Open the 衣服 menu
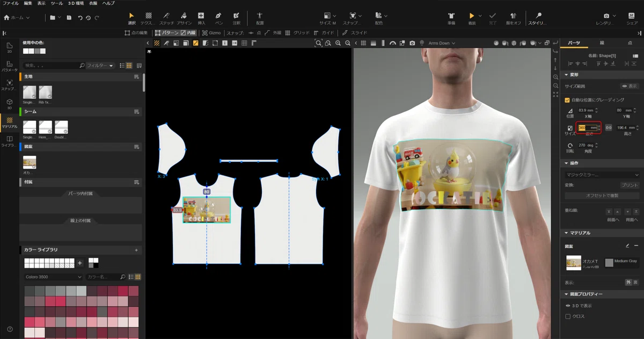Screen dimensions: 644x339 pyautogui.click(x=92, y=3)
